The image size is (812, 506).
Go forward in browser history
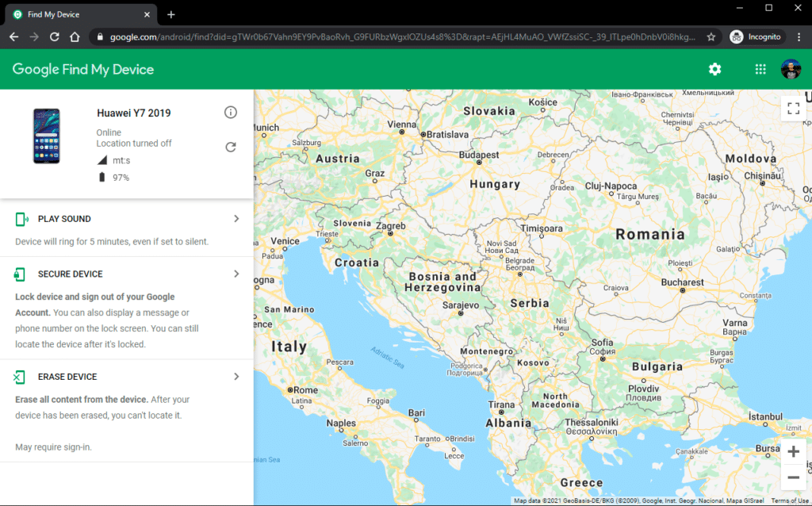click(34, 36)
